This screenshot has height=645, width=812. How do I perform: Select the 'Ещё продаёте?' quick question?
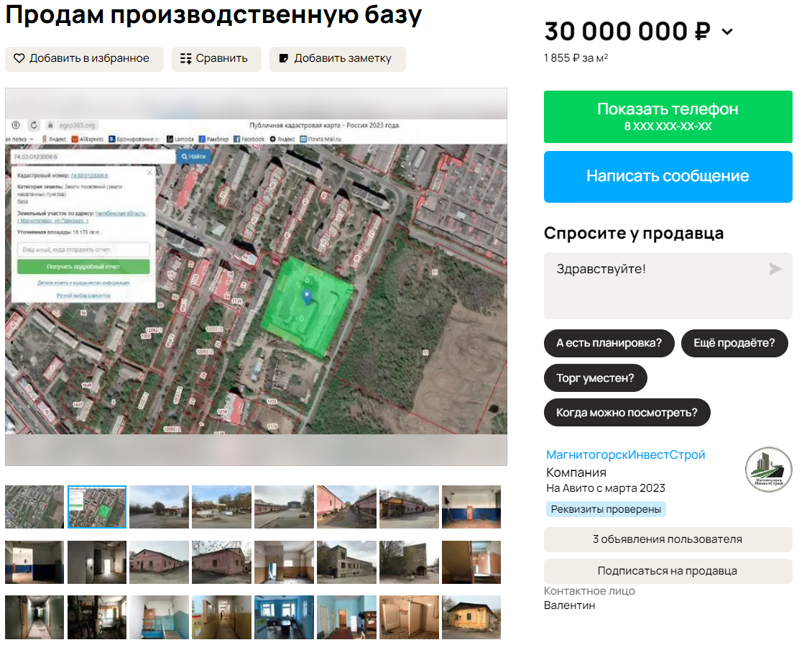734,343
